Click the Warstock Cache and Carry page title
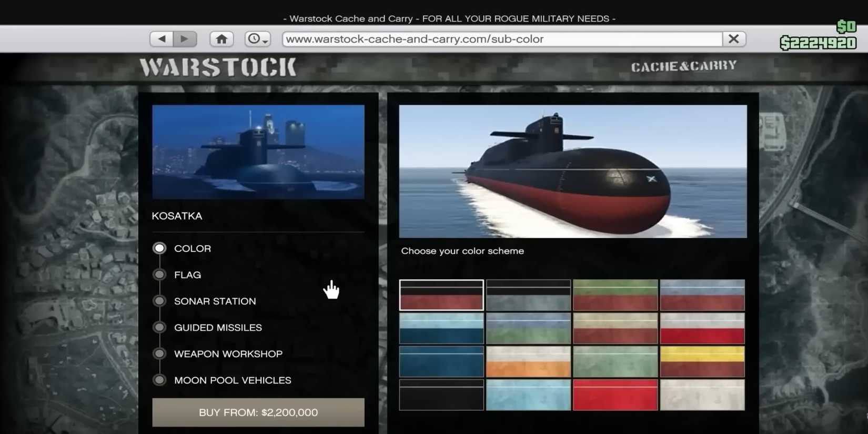The height and width of the screenshot is (434, 868). coord(449,18)
